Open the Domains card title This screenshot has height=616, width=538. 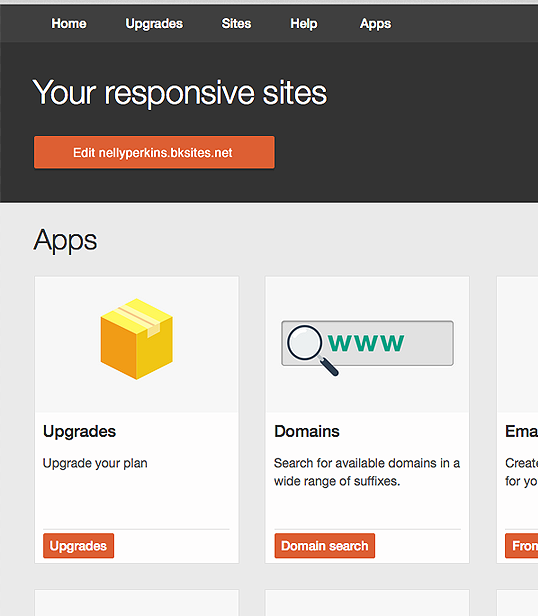(x=307, y=431)
